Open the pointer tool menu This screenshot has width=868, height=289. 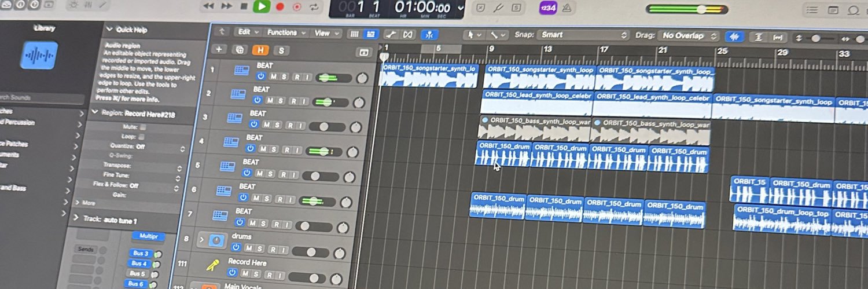pos(475,35)
